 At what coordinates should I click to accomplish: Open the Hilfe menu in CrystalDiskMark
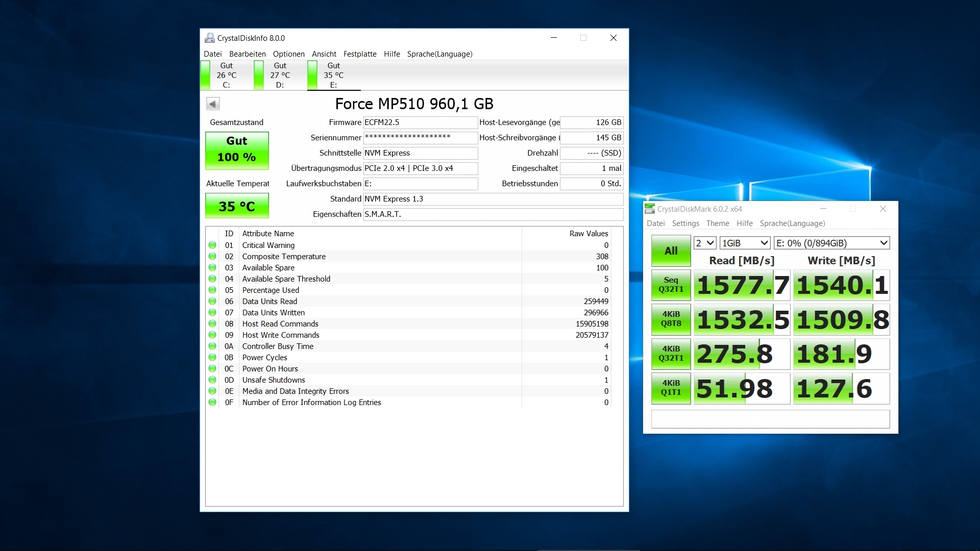745,223
